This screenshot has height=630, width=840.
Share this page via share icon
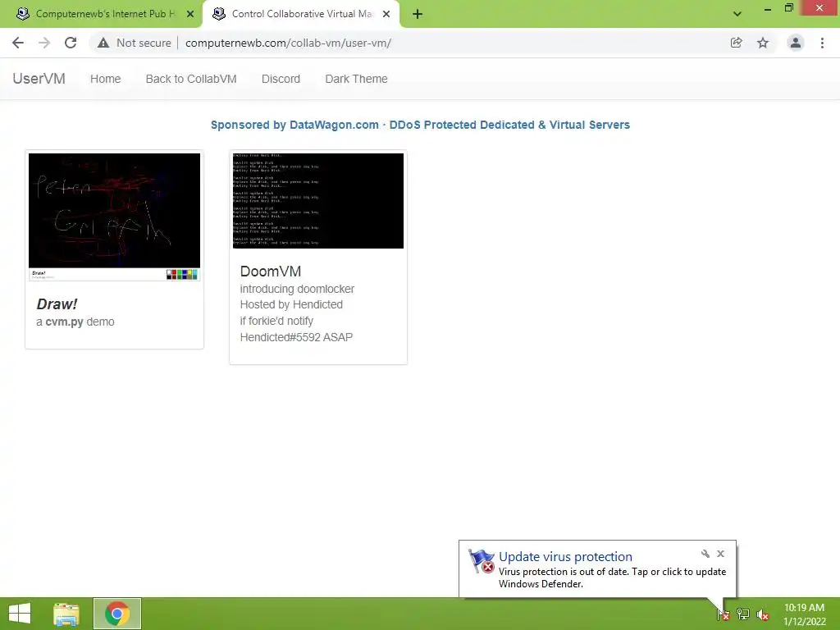(736, 43)
